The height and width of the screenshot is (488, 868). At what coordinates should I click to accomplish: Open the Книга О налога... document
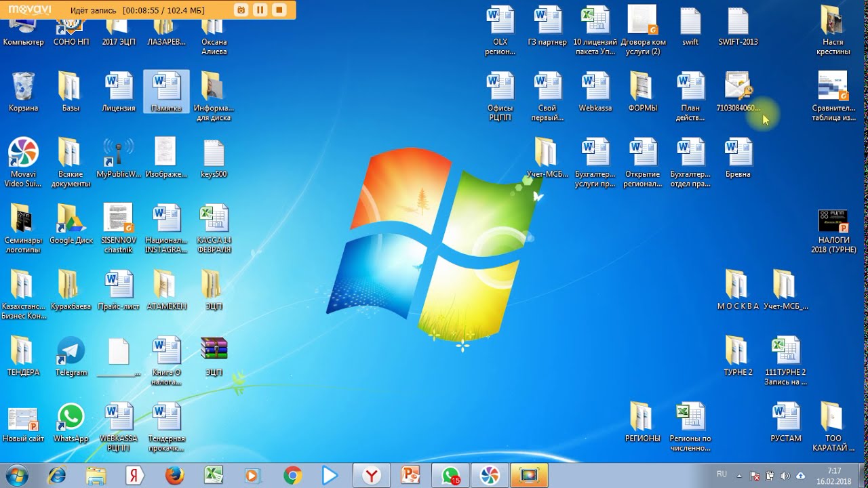click(166, 361)
